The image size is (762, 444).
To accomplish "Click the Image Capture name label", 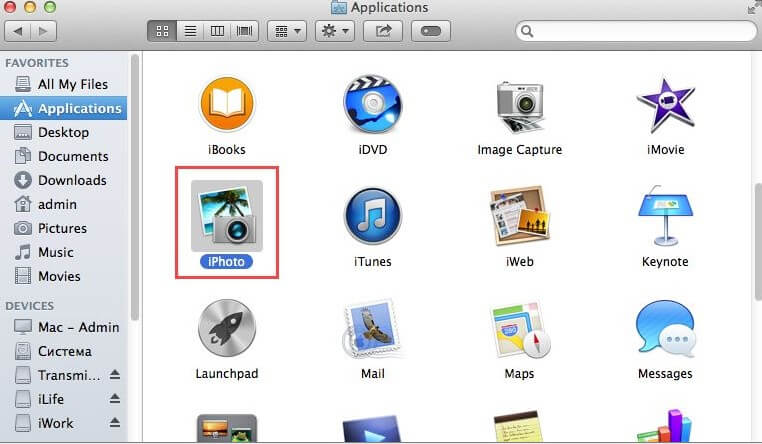I will click(x=520, y=150).
